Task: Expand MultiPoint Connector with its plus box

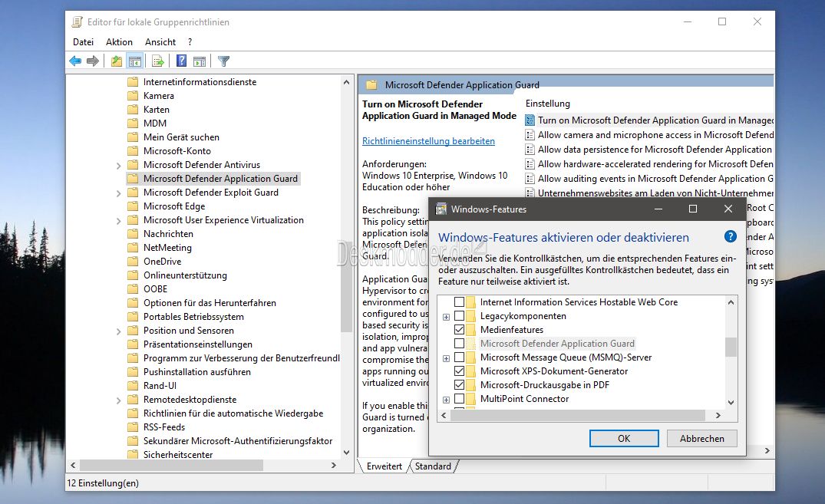Action: coord(446,400)
